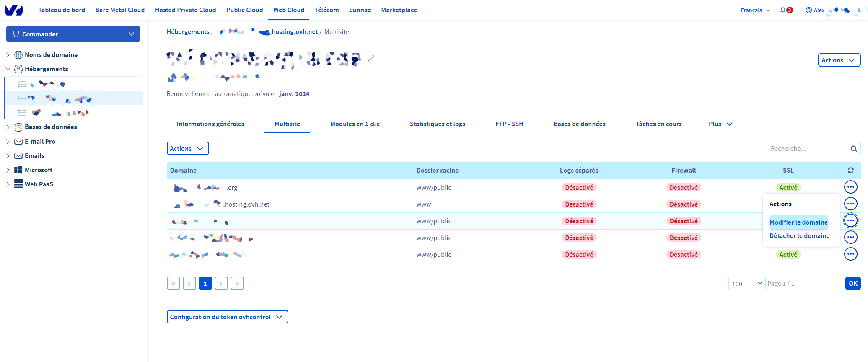Open the Public Cloud top menu

point(244,10)
